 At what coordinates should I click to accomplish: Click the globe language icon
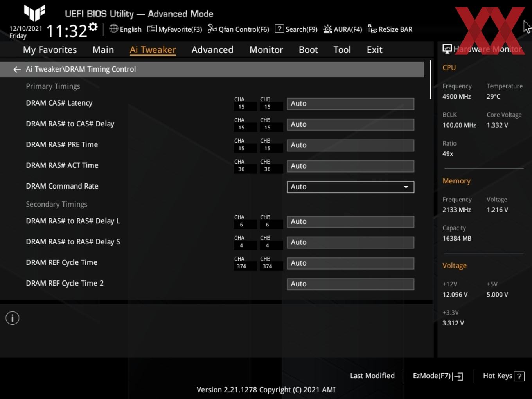[x=113, y=29]
